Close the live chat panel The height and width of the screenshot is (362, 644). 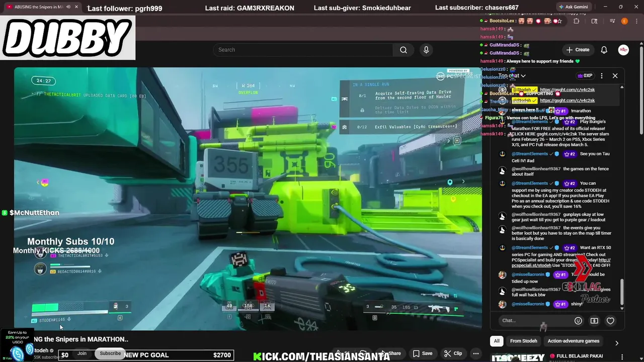(x=615, y=76)
